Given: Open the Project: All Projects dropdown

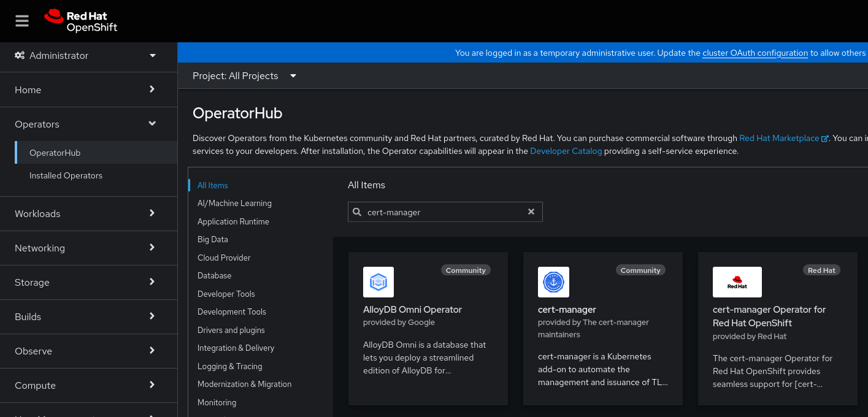Looking at the screenshot, I should pyautogui.click(x=244, y=76).
